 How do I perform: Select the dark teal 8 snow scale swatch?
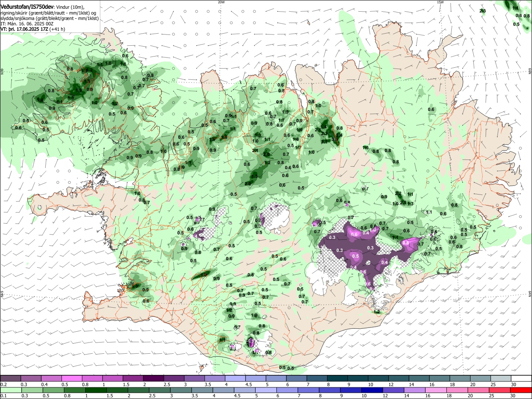[337, 378]
